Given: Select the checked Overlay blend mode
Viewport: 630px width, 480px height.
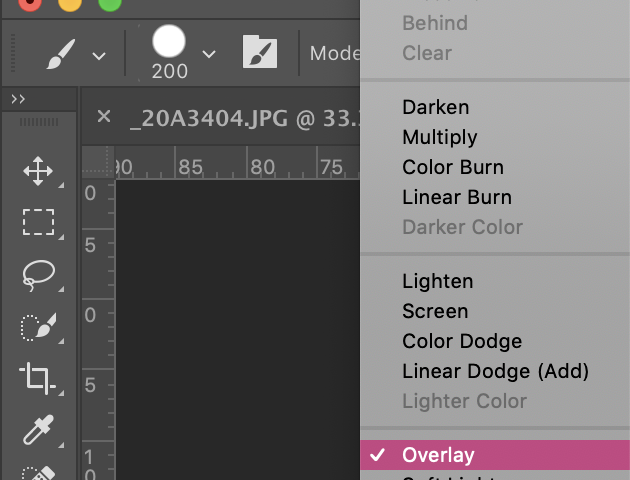Looking at the screenshot, I should click(438, 455).
